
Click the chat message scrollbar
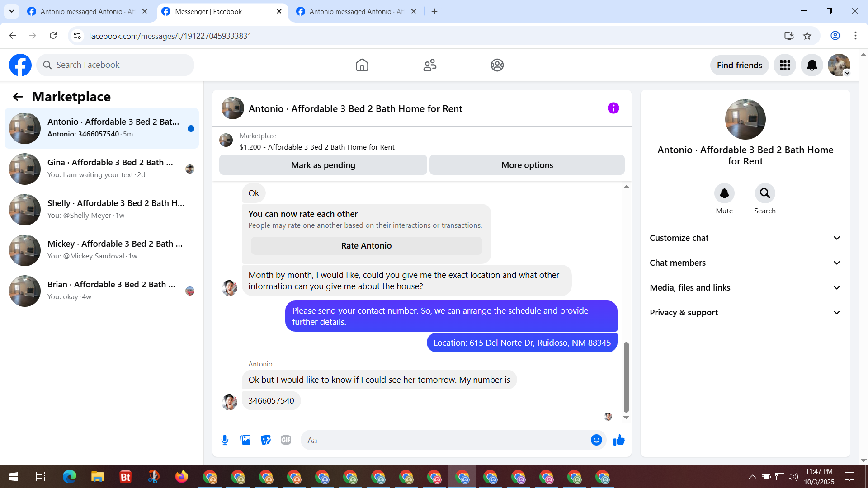[626, 376]
